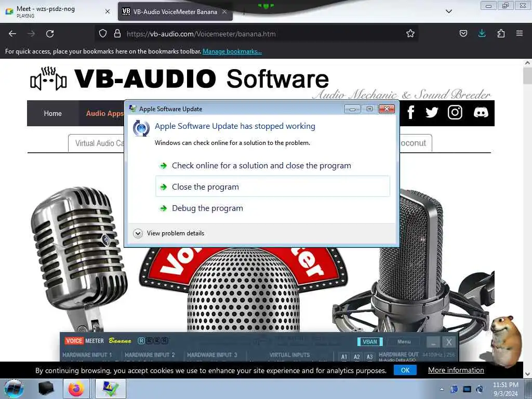Screen dimensions: 532x399
Task: Click the monitor tray icon
Action: [467, 389]
